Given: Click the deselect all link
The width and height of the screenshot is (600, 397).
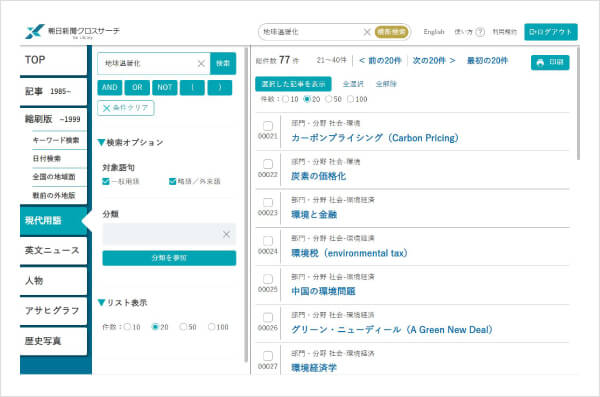Looking at the screenshot, I should [x=386, y=84].
